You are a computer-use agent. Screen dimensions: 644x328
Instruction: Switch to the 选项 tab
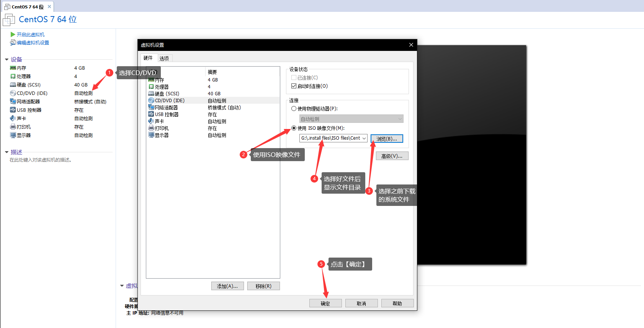[x=164, y=59]
